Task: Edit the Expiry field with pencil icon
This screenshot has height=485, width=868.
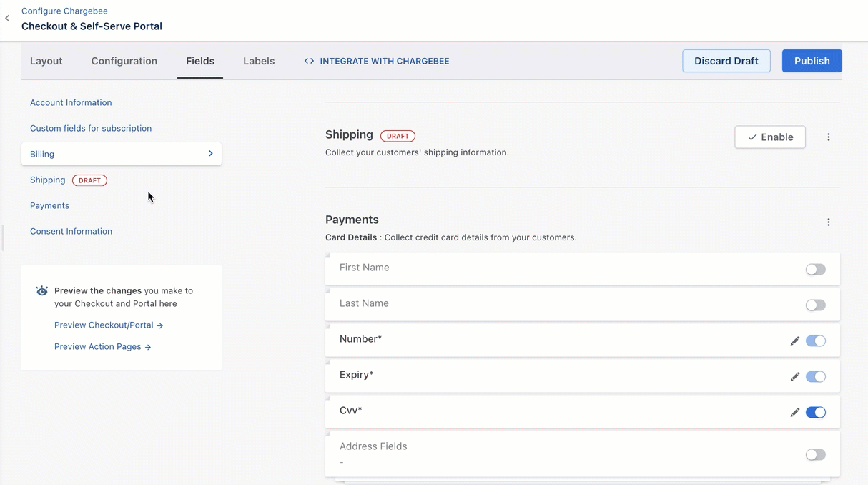Action: pyautogui.click(x=794, y=377)
